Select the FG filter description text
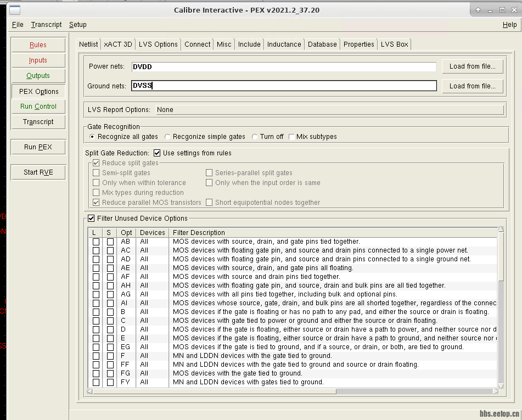 237,373
